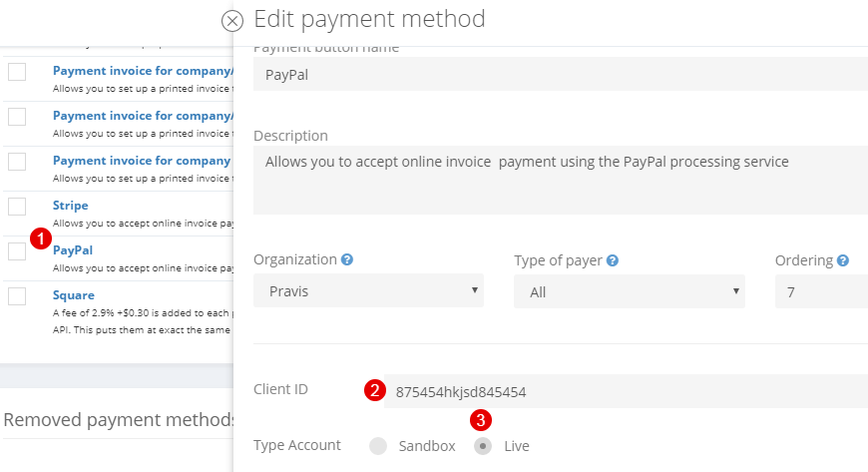The width and height of the screenshot is (868, 472).
Task: Open the Stripe payment method link
Action: coord(70,205)
